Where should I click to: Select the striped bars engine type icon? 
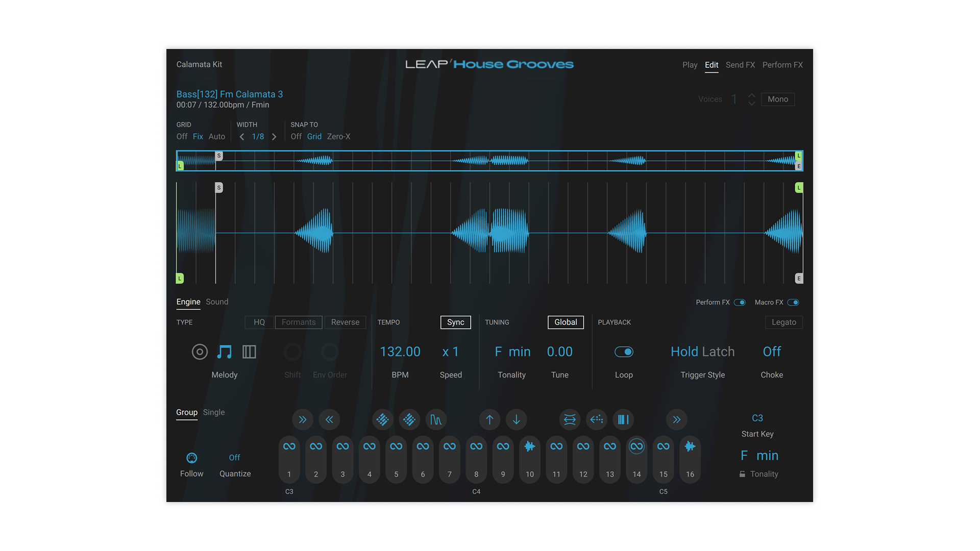249,352
